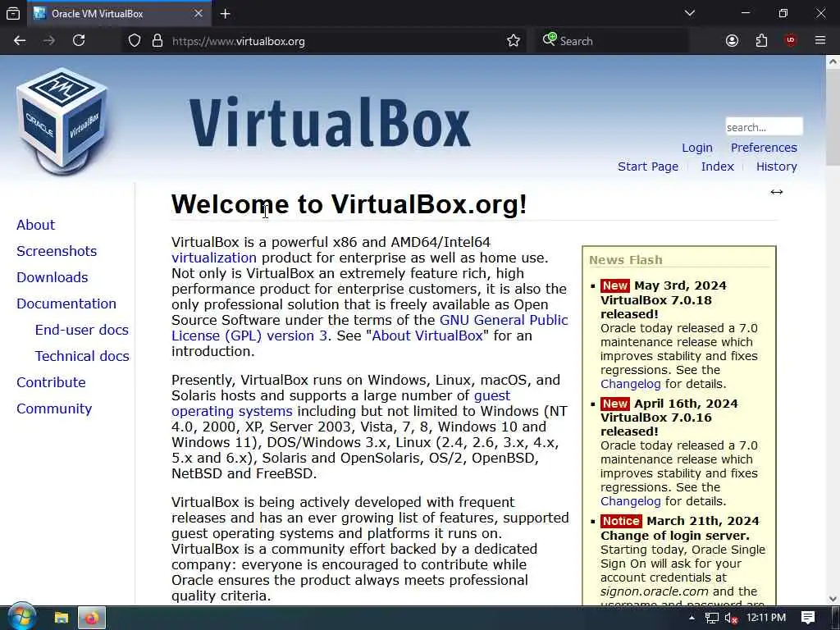The width and height of the screenshot is (840, 630).
Task: Open the History link
Action: [776, 167]
